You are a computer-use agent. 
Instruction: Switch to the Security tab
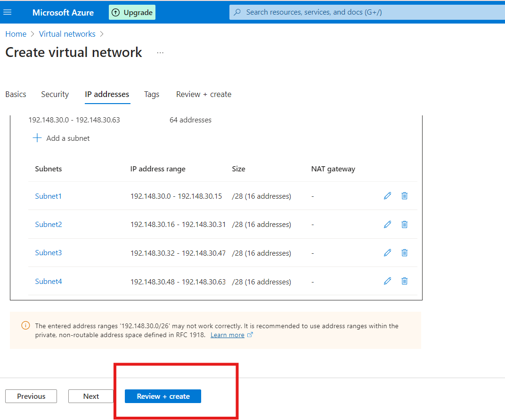(55, 94)
